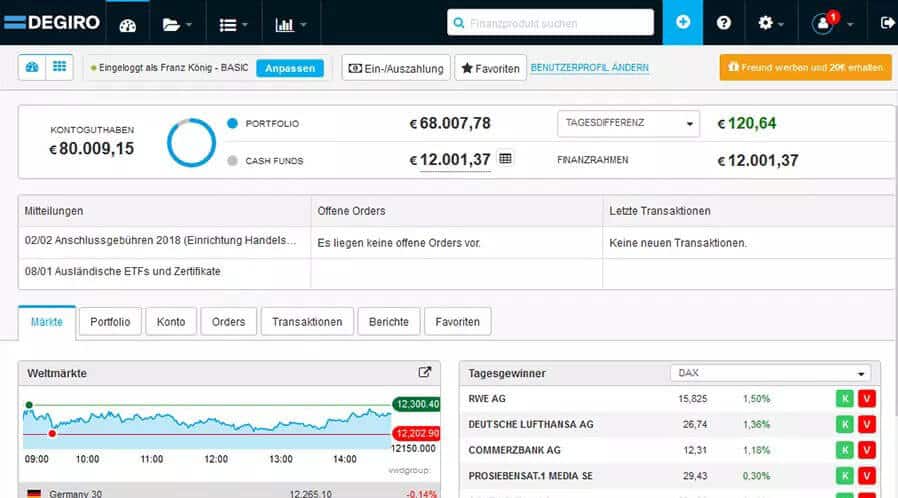Open the dashboard gauge icon in top bar

coord(128,25)
